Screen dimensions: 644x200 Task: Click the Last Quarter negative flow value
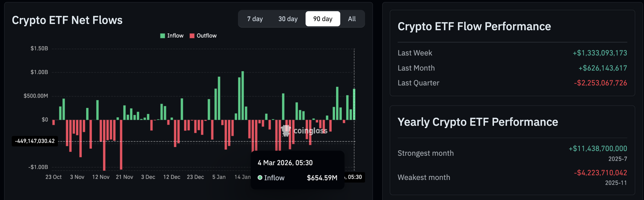click(600, 83)
